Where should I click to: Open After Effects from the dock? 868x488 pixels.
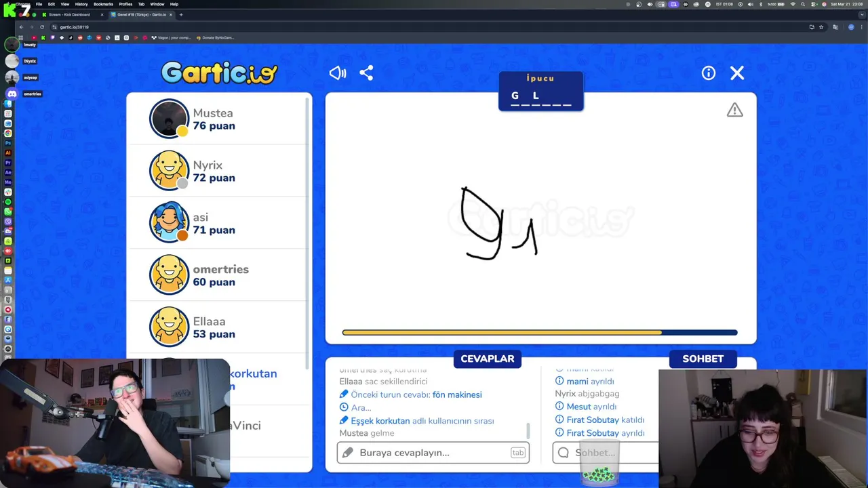(8, 172)
